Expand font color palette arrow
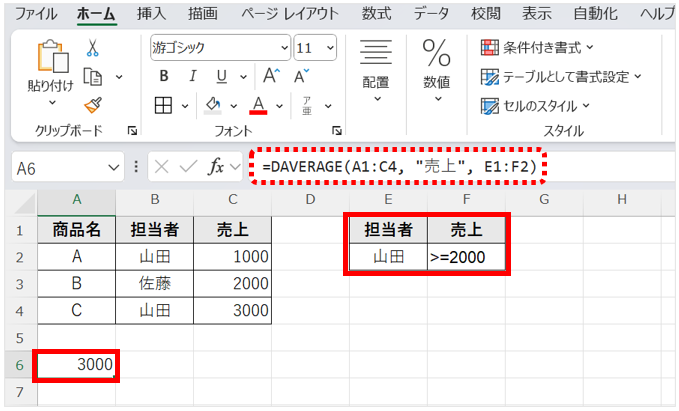The width and height of the screenshot is (679, 411). coord(279,106)
